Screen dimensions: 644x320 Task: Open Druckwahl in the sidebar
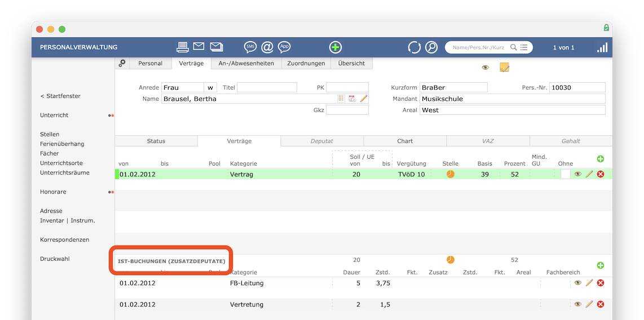point(55,259)
